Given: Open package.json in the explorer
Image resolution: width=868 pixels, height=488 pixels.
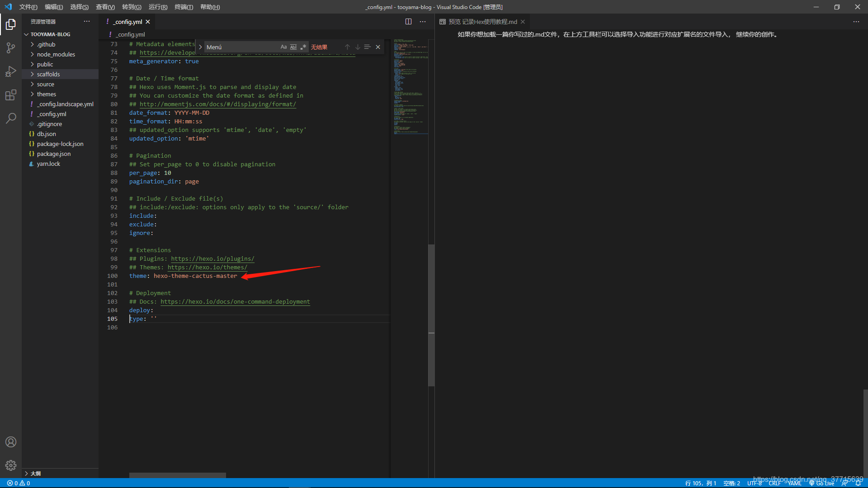Looking at the screenshot, I should click(x=53, y=154).
